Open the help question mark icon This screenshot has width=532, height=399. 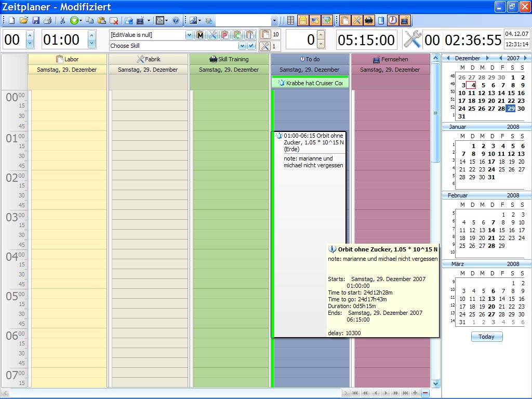pos(176,21)
